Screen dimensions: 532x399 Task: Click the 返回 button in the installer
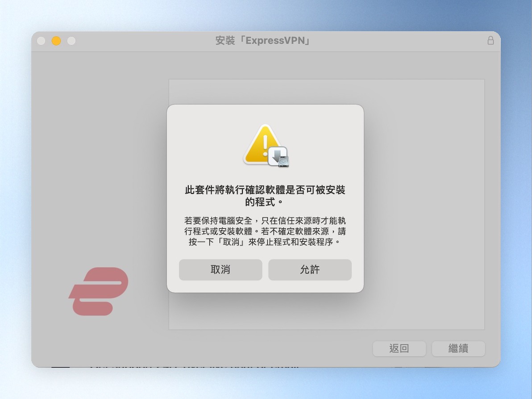point(399,349)
